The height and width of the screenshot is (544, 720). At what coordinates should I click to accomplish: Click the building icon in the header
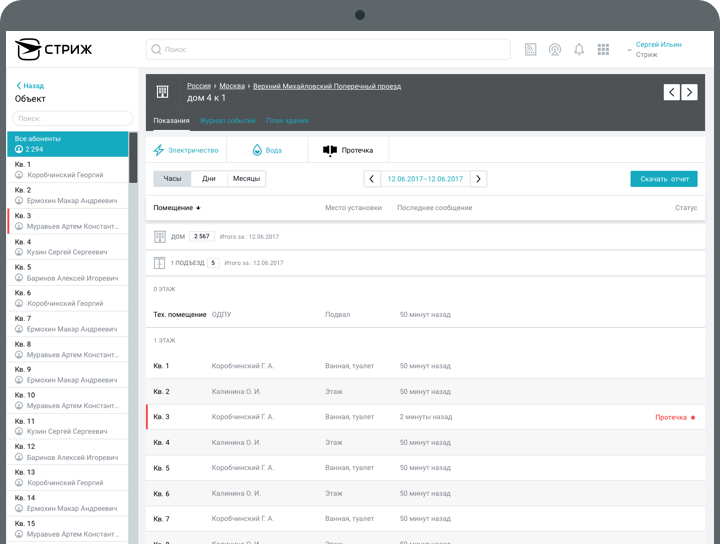tap(162, 92)
